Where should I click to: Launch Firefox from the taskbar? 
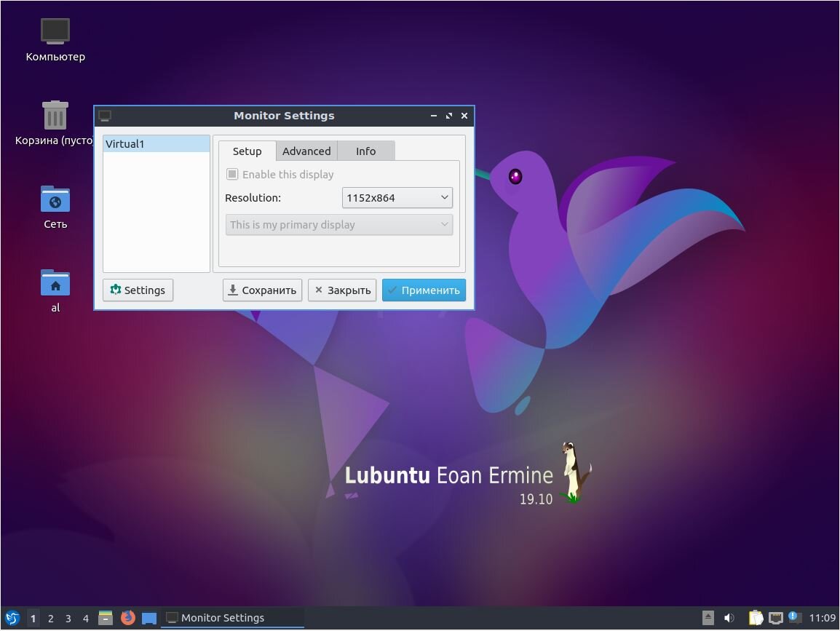coord(128,618)
